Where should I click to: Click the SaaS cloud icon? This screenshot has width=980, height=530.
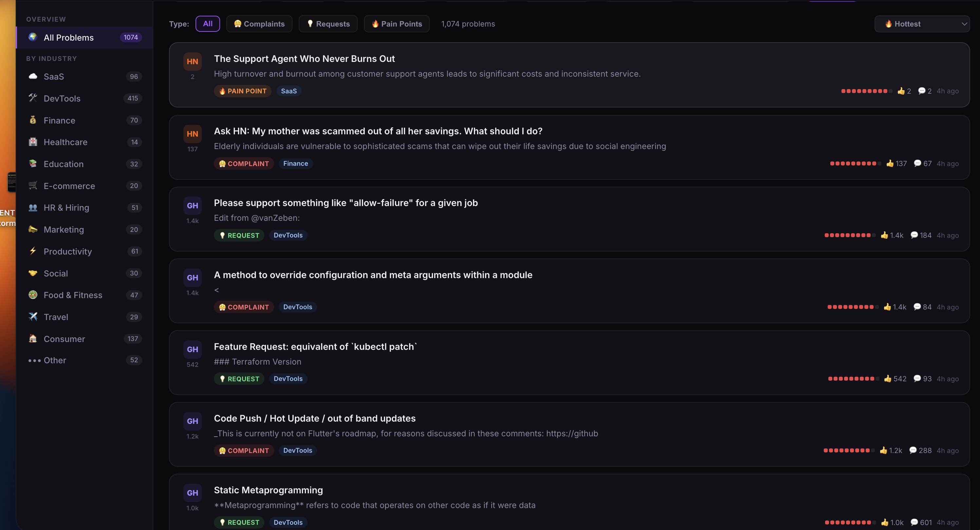click(33, 76)
